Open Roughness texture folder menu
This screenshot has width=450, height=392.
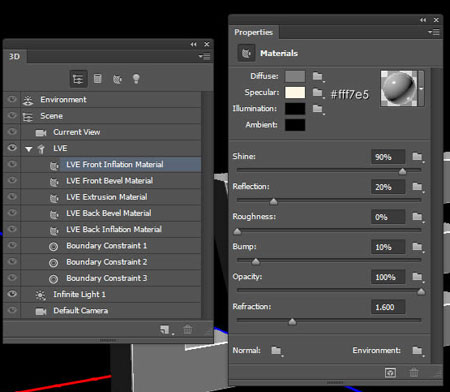click(x=418, y=217)
